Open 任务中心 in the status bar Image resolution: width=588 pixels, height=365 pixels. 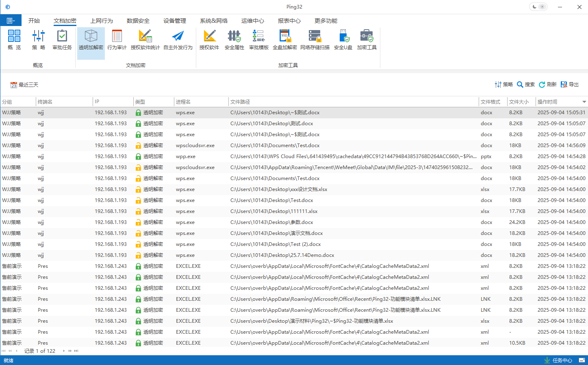(x=558, y=361)
